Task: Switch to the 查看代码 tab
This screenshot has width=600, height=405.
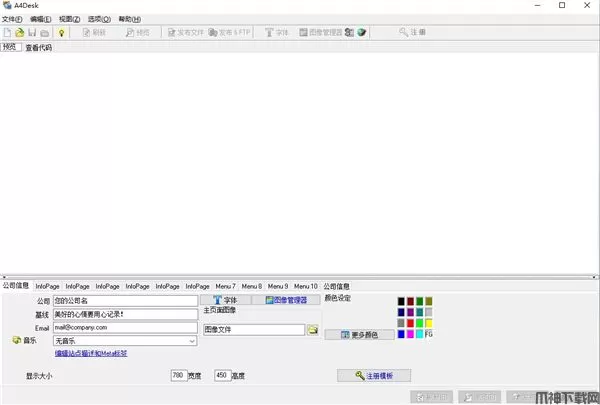Action: [39, 48]
